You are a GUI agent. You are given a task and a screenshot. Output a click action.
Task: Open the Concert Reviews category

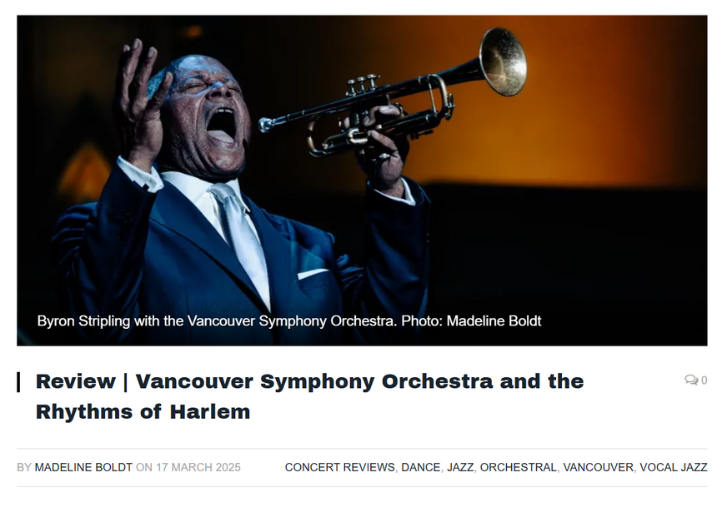click(339, 467)
